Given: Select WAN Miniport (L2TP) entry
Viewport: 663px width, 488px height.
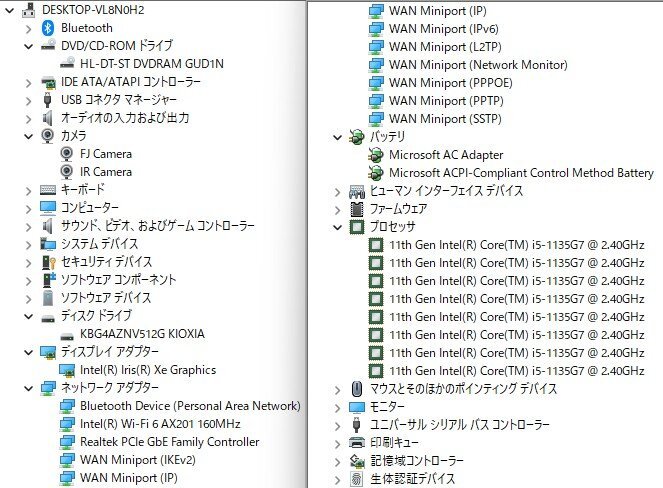Looking at the screenshot, I should (x=445, y=47).
